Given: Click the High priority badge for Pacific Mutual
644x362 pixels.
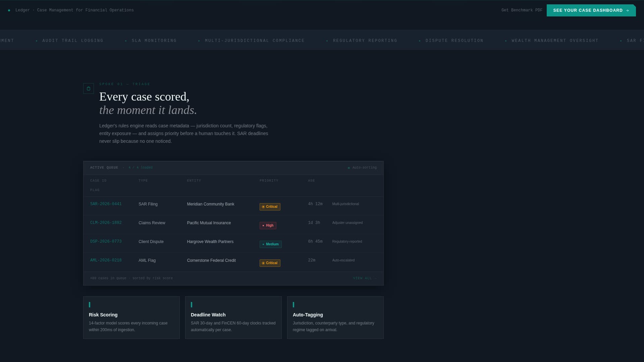Looking at the screenshot, I should [268, 226].
